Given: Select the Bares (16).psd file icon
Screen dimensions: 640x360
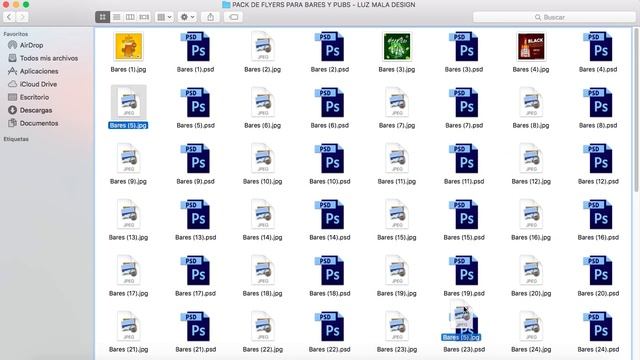Looking at the screenshot, I should (598, 214).
